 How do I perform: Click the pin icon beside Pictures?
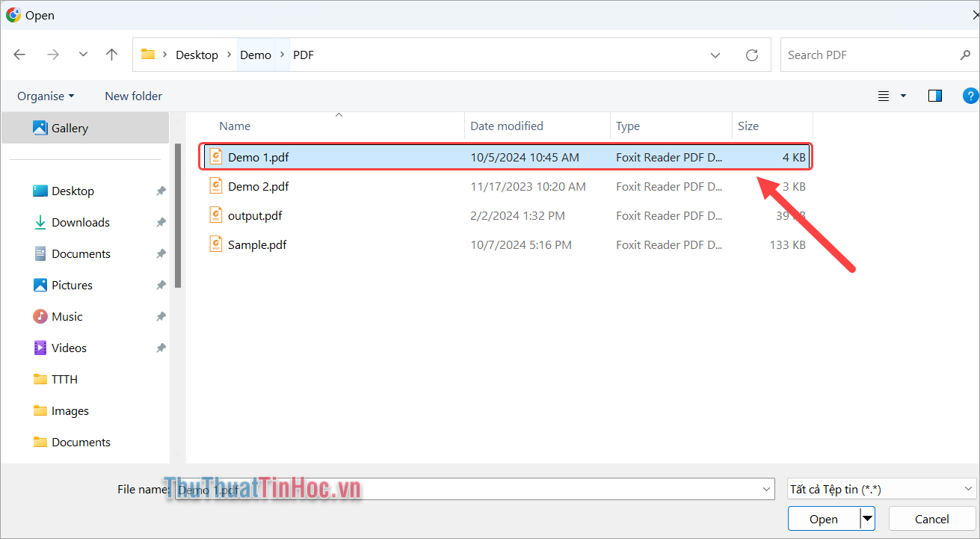click(161, 286)
